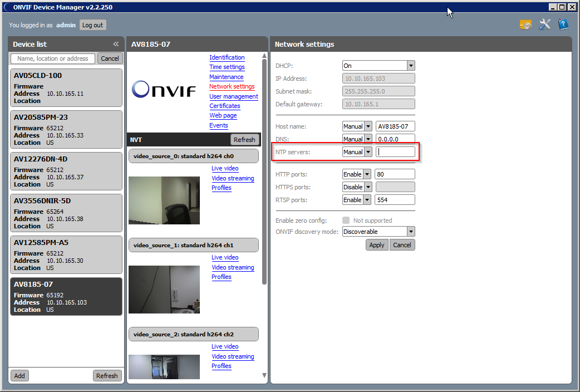Open User management
580x392 pixels.
pos(234,96)
